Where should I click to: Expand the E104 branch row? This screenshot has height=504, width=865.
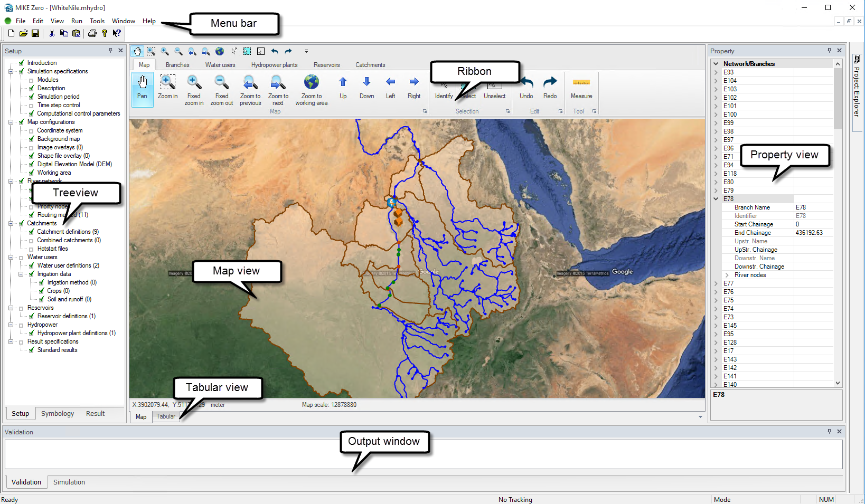[x=716, y=81]
